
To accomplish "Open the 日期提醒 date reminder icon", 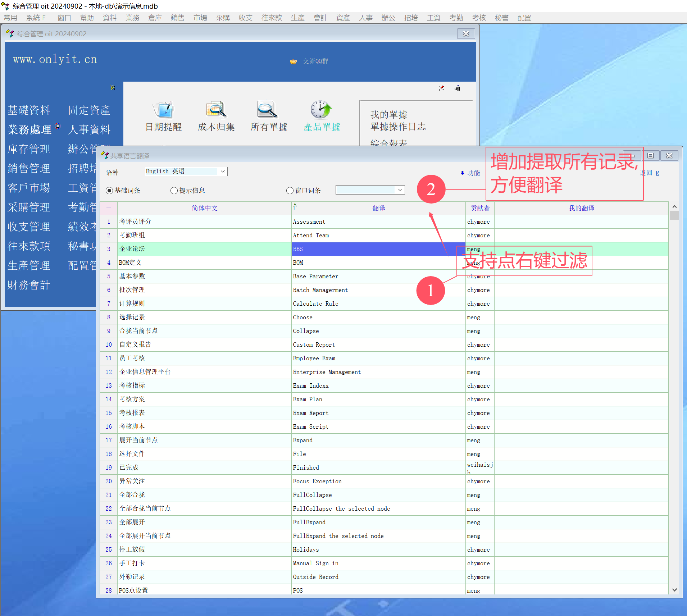I will pos(163,110).
